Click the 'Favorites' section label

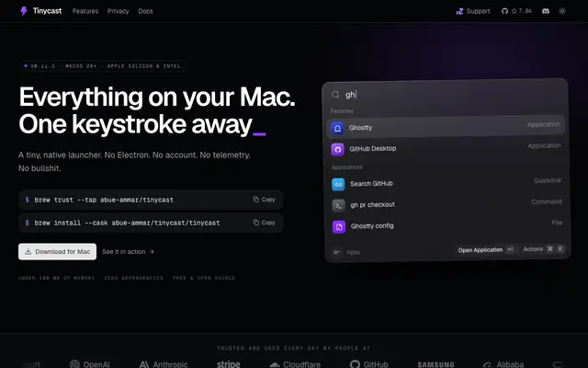click(x=342, y=111)
